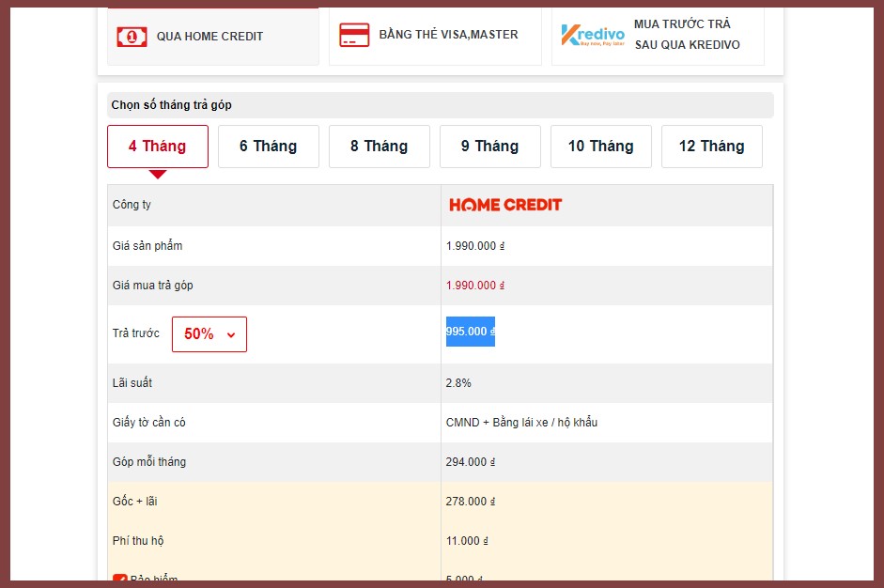Switch to Bằng thẻ Visa, Master tab
The height and width of the screenshot is (588, 884).
[435, 36]
